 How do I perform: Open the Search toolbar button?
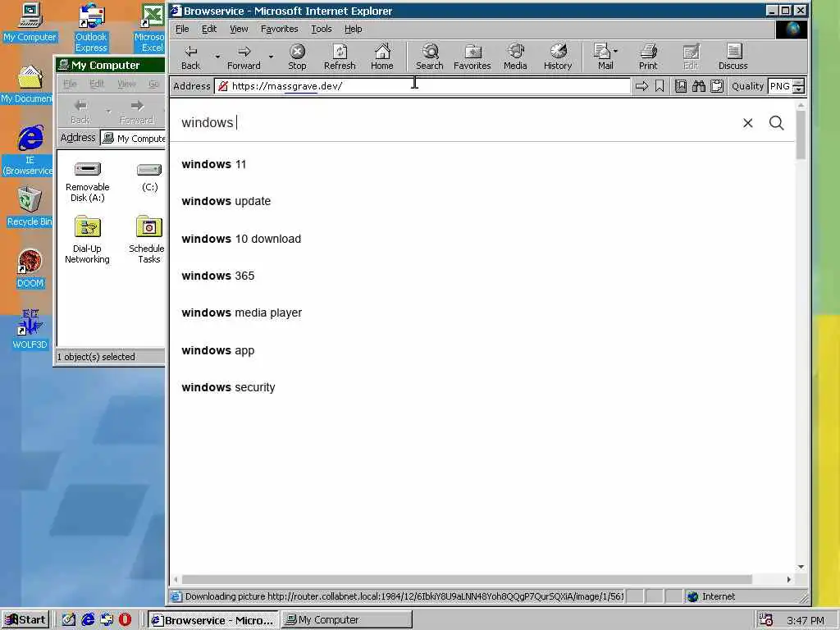tap(430, 57)
